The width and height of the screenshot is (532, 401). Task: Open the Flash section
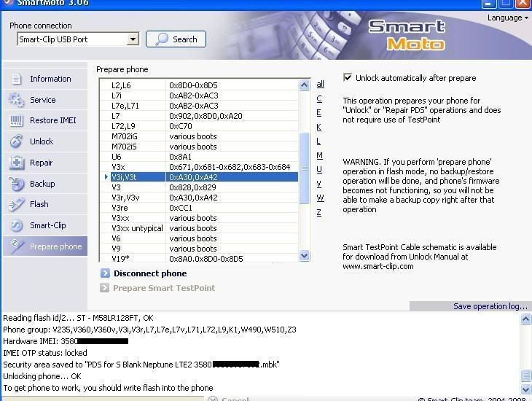tap(45, 204)
